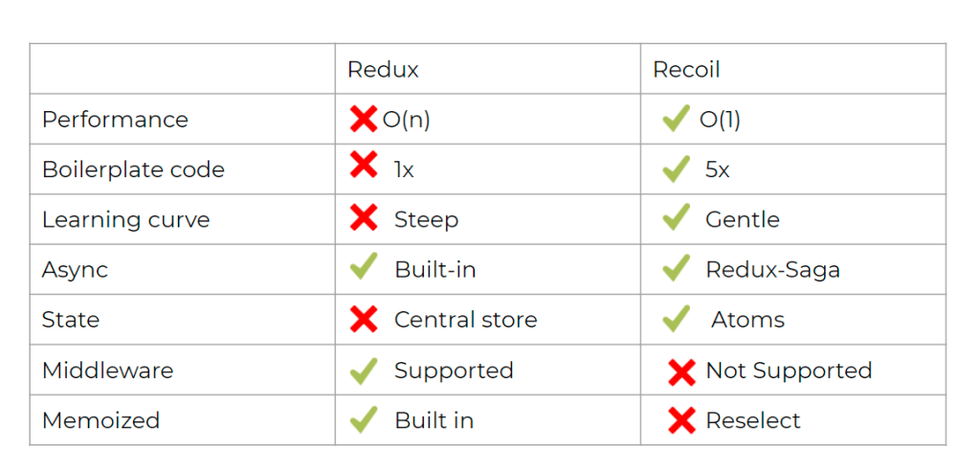Click the Middleware row label

point(107,371)
